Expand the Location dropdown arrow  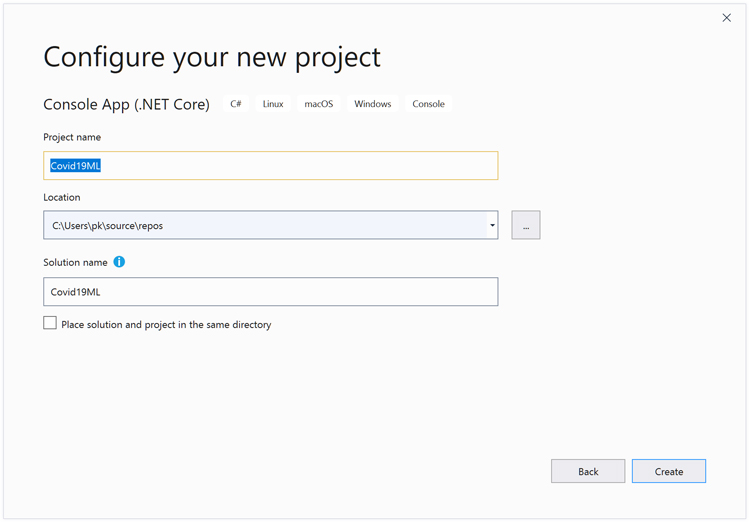[x=492, y=225]
